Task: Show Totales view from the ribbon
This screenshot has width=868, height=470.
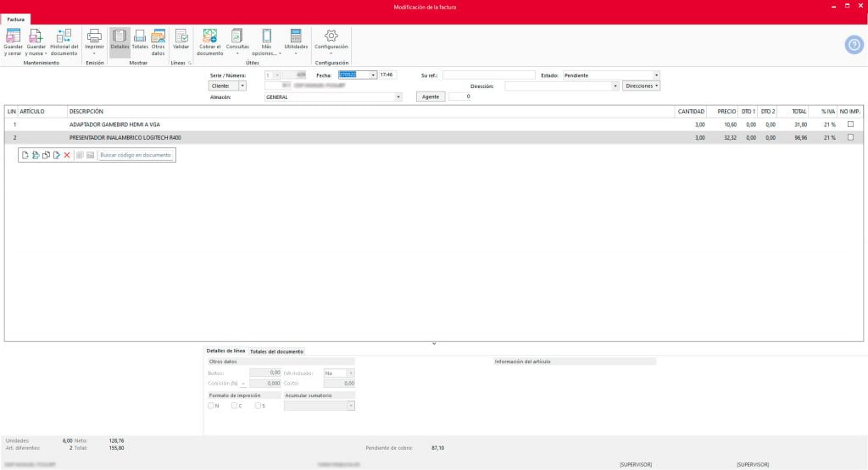Action: click(140, 36)
